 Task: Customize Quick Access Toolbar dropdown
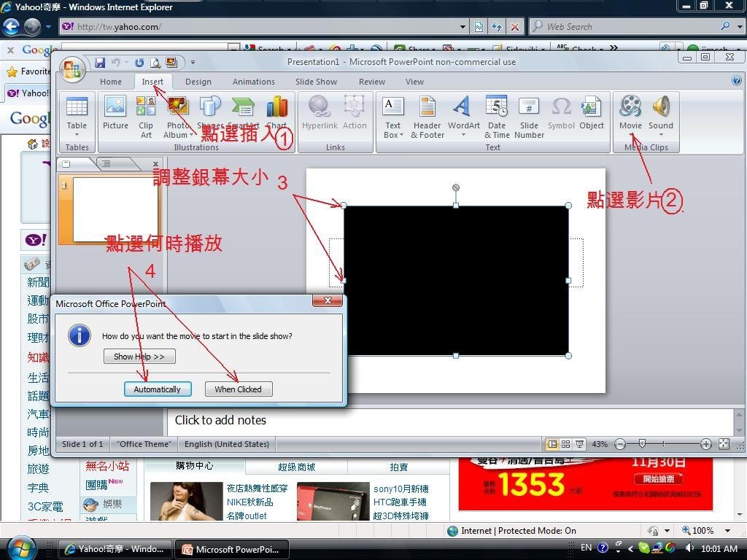point(193,63)
